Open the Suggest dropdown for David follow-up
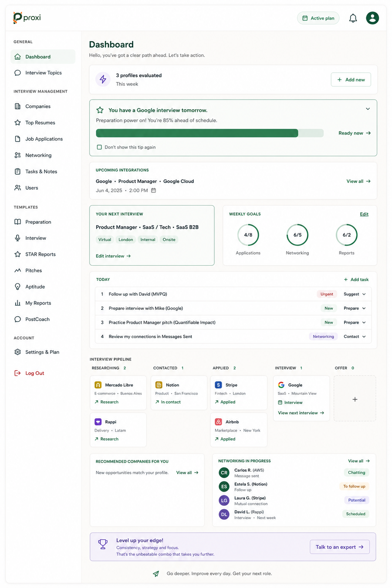 (x=355, y=294)
